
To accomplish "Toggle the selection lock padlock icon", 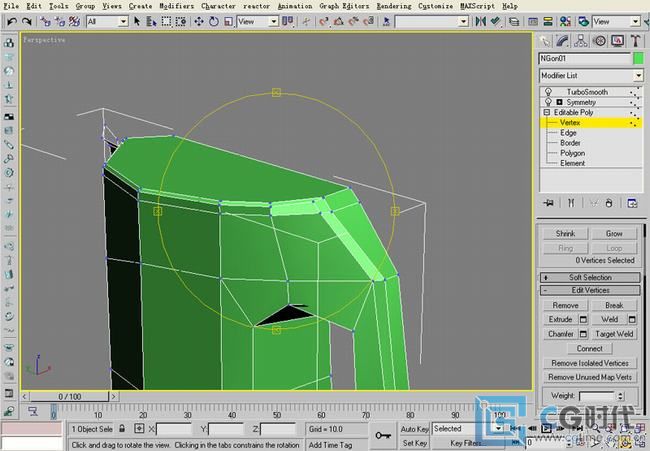I will point(122,428).
